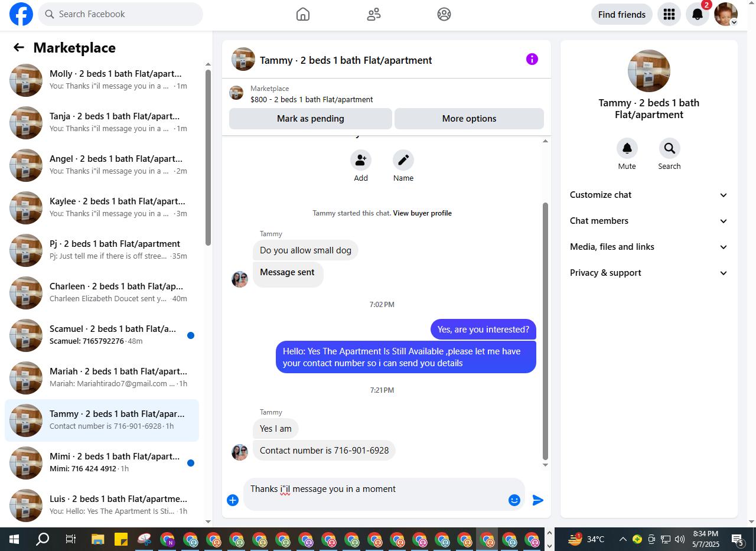The height and width of the screenshot is (551, 756).
Task: Open Charleen's conversation
Action: click(102, 293)
